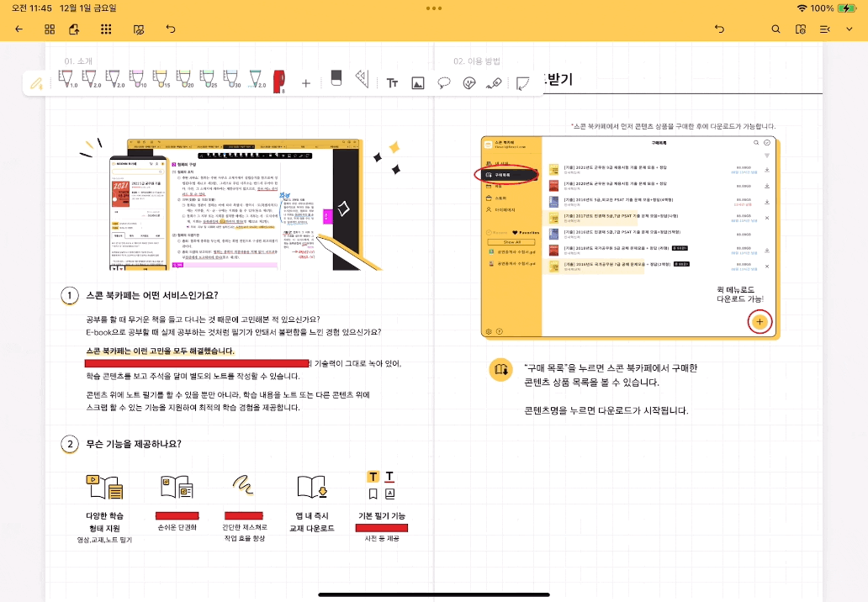Tap the yellow book download circle icon
Image resolution: width=868 pixels, height=602 pixels.
(x=501, y=369)
